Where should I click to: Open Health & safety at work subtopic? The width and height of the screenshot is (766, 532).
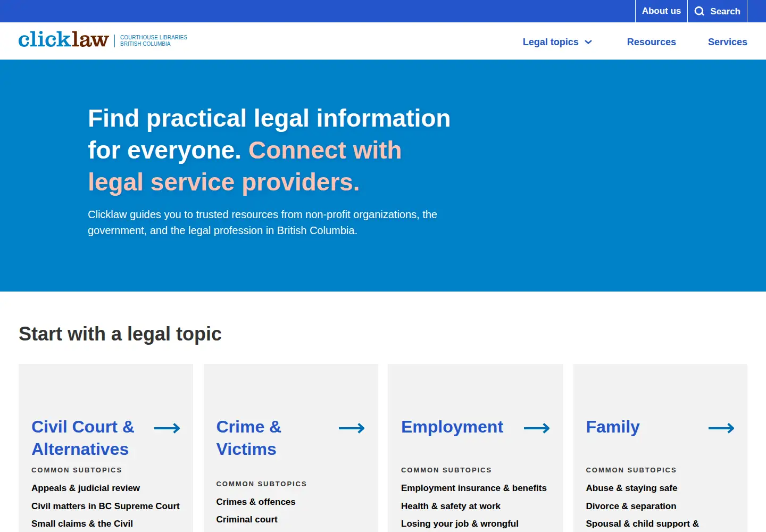point(451,506)
